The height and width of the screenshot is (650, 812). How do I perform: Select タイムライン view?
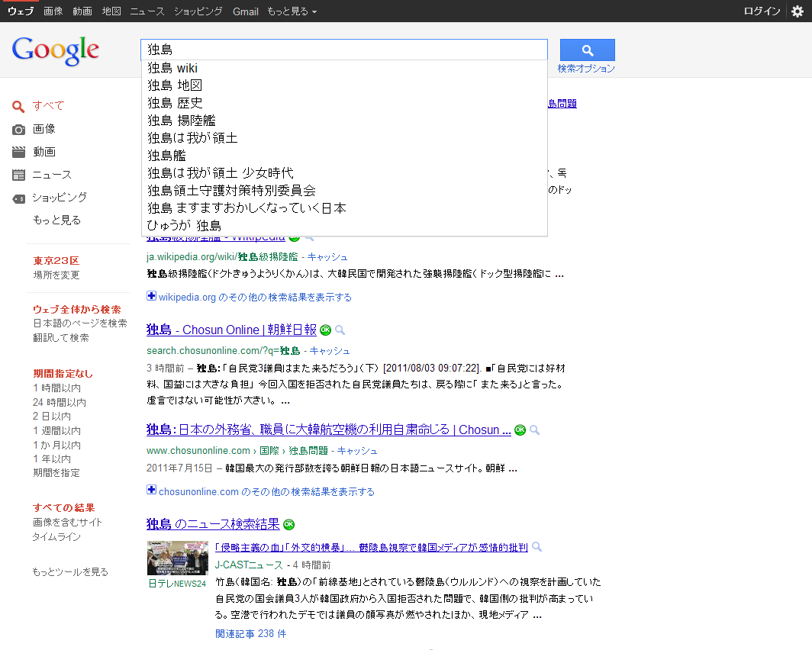(x=56, y=536)
